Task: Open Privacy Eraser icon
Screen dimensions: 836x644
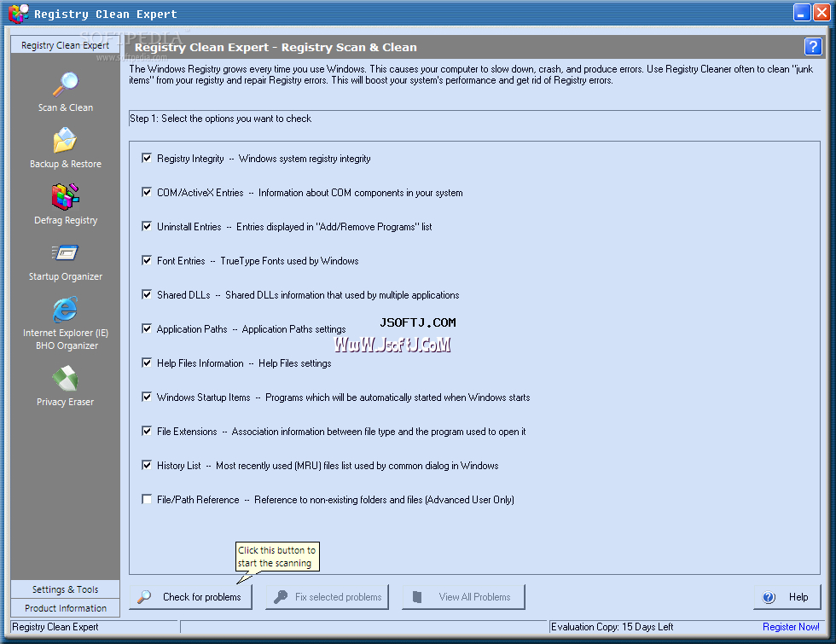Action: tap(65, 379)
